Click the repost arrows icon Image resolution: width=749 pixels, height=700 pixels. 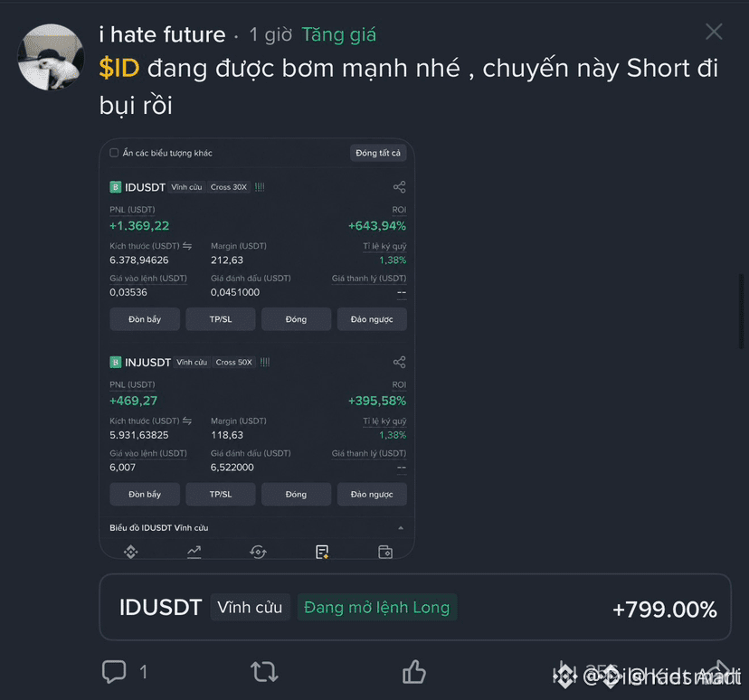pos(264,671)
